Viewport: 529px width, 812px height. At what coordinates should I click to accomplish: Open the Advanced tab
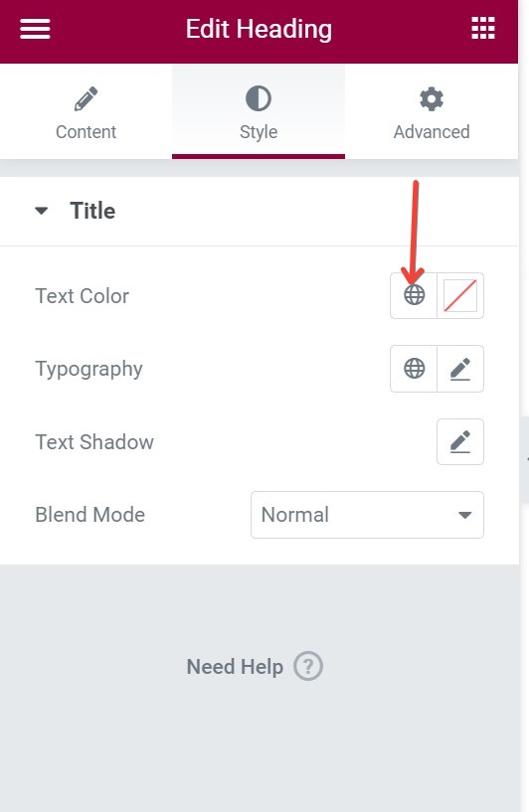point(432,112)
